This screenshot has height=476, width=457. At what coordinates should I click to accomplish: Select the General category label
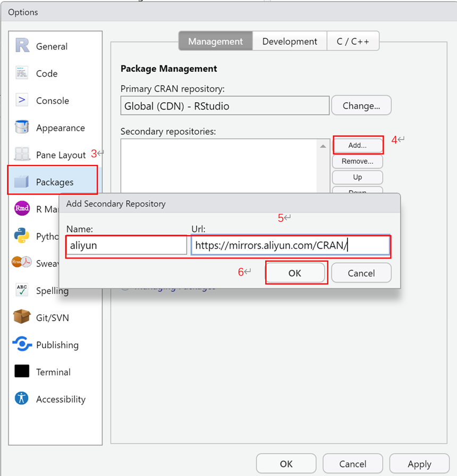pyautogui.click(x=52, y=46)
